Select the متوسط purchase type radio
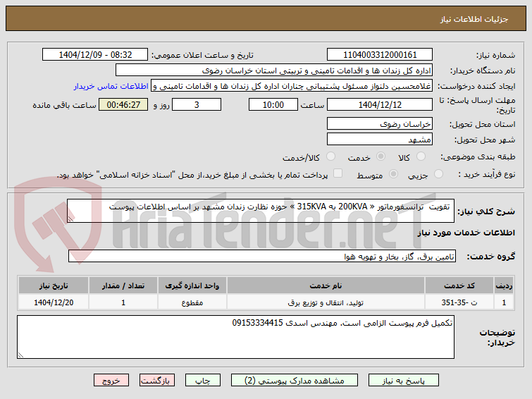Screen dimensions: 532x399 393,174
